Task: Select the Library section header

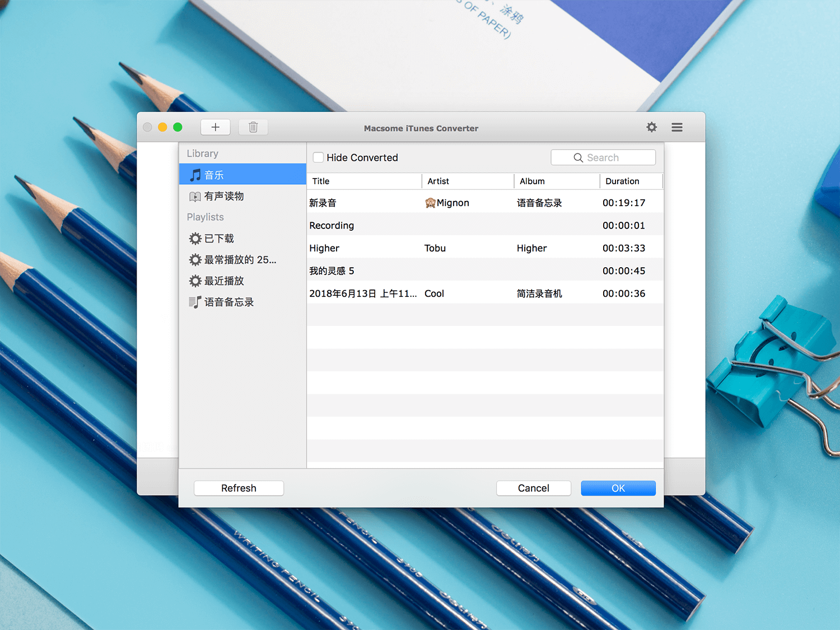Action: (x=202, y=153)
